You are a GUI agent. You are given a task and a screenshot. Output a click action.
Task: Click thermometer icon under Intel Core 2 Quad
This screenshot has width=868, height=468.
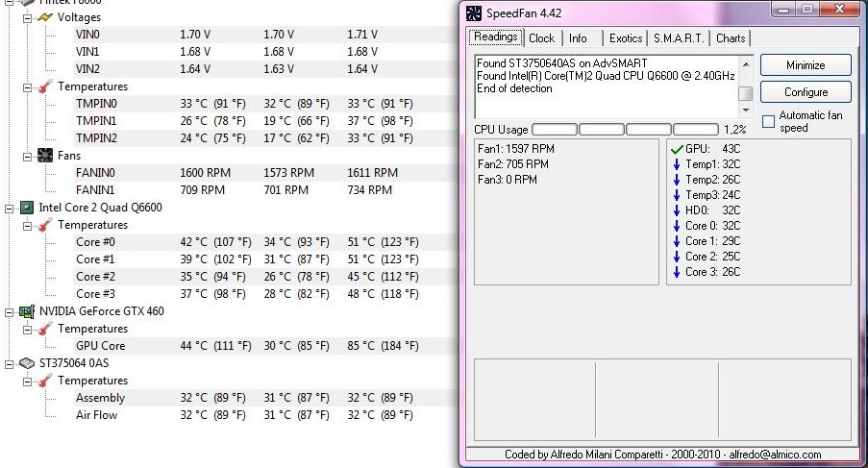[45, 225]
